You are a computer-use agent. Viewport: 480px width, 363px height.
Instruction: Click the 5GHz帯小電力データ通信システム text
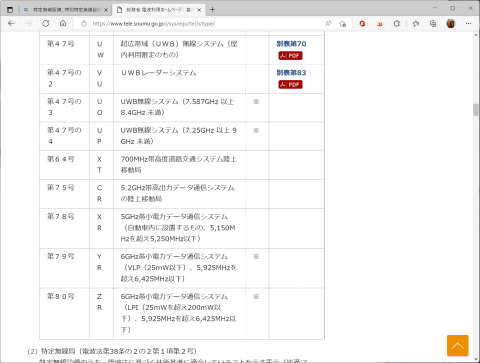click(x=178, y=228)
